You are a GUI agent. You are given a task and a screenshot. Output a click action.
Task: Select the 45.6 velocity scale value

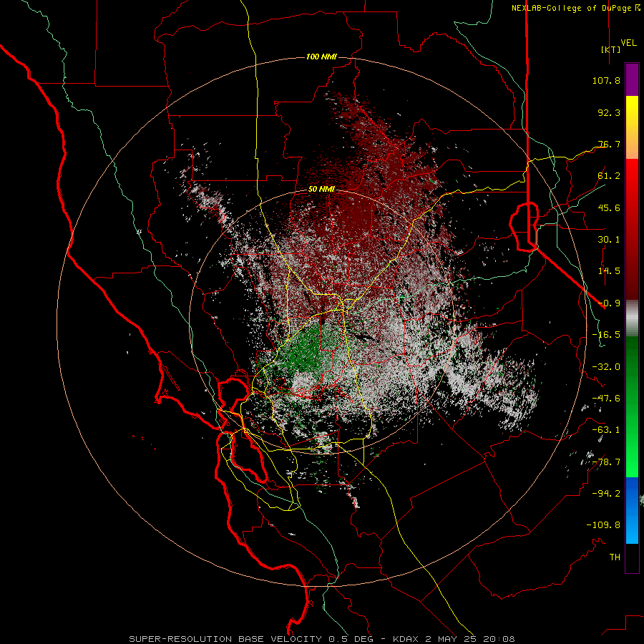tap(609, 208)
